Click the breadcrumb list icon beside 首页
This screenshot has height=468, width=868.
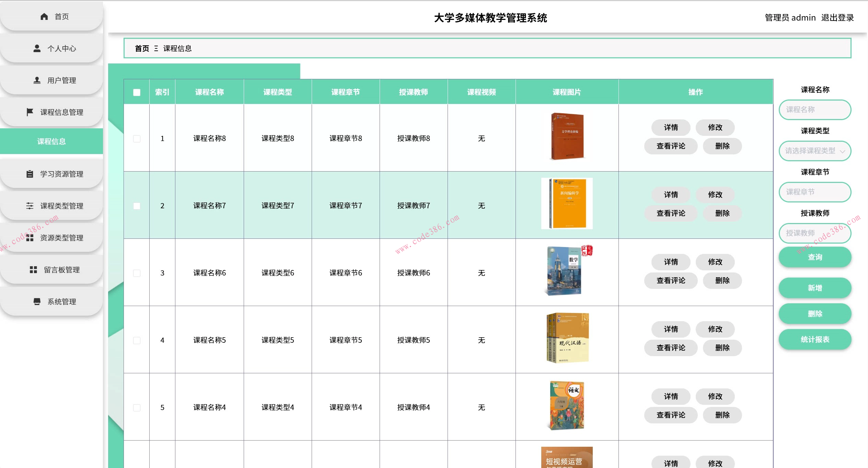click(156, 48)
